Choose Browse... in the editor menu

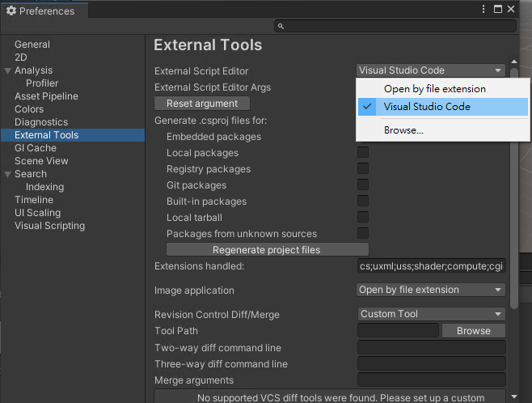click(443, 130)
